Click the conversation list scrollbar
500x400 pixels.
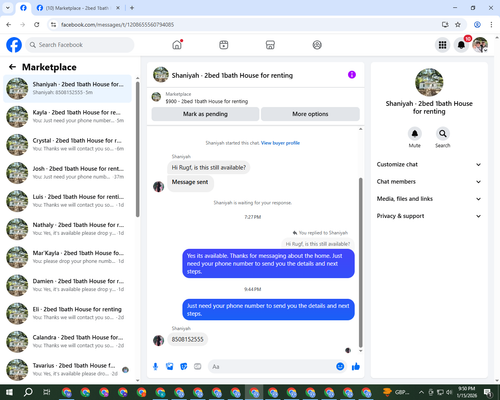tap(138, 149)
